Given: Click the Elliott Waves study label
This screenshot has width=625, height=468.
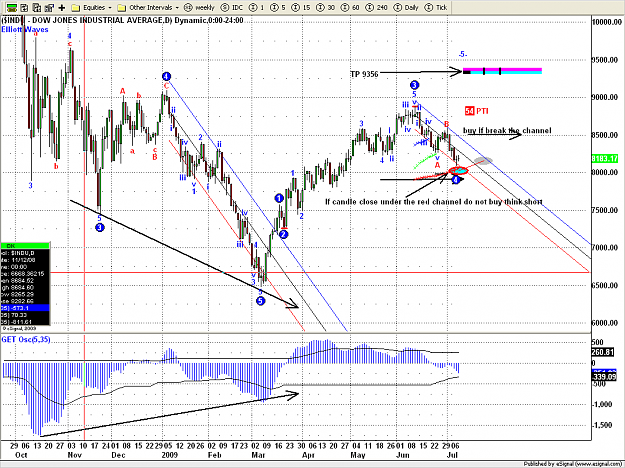Looking at the screenshot, I should coord(25,29).
